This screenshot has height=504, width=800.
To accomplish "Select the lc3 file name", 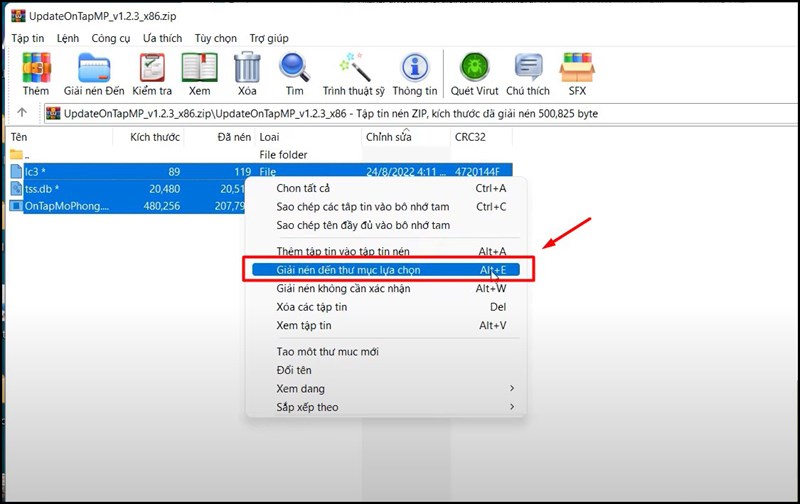I will coord(35,171).
